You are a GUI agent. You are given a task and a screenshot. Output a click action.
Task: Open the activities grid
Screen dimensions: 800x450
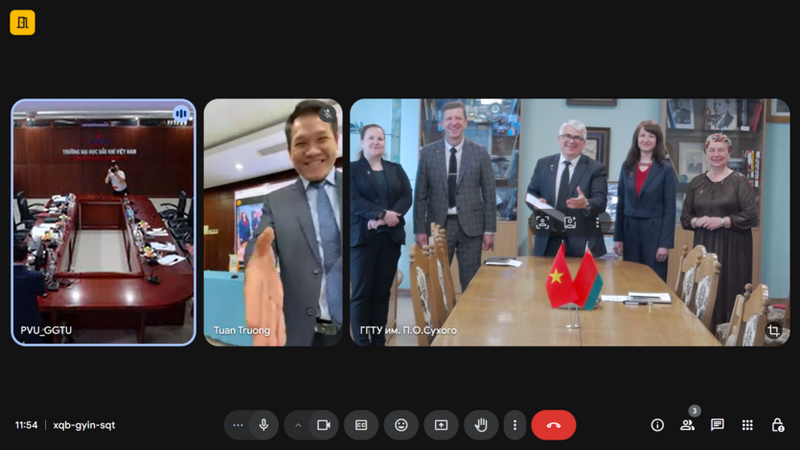click(747, 425)
